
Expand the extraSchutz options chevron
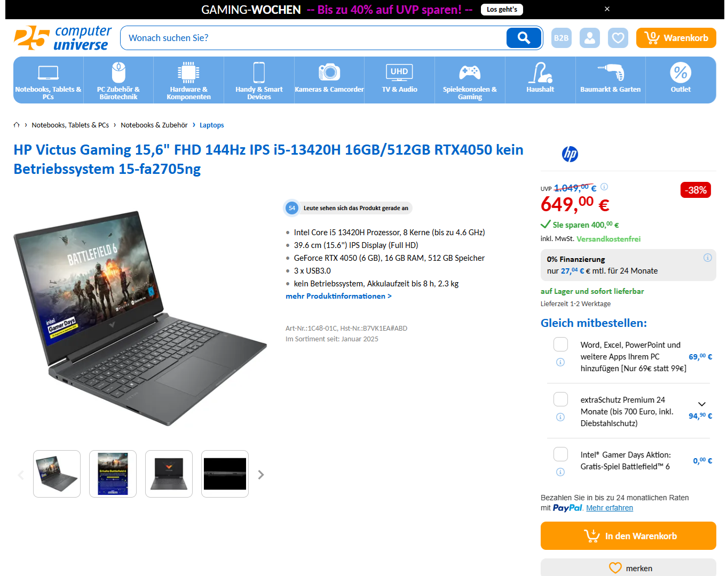(x=702, y=404)
